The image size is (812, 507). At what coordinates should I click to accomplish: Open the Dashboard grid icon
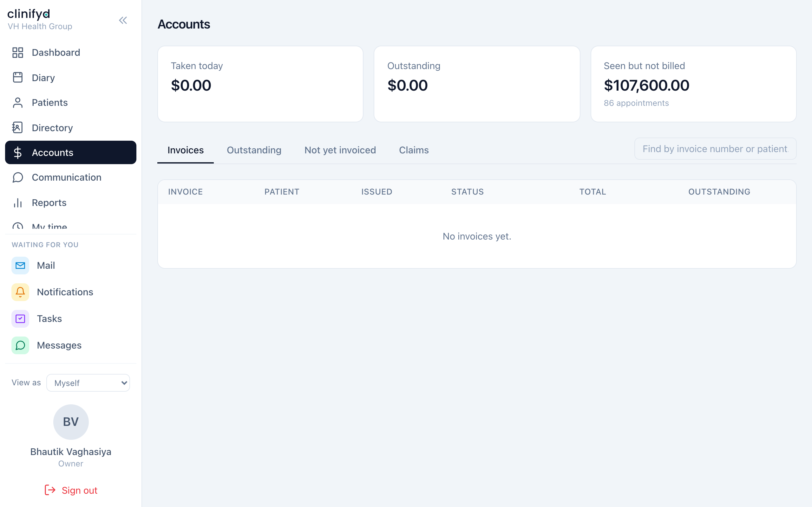point(17,53)
